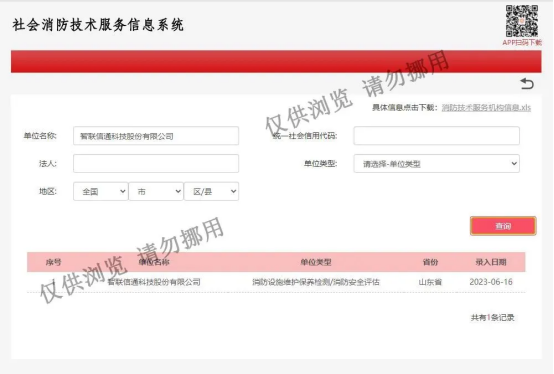The width and height of the screenshot is (554, 374).
Task: Open the 单位类型 dropdown
Action: (436, 164)
